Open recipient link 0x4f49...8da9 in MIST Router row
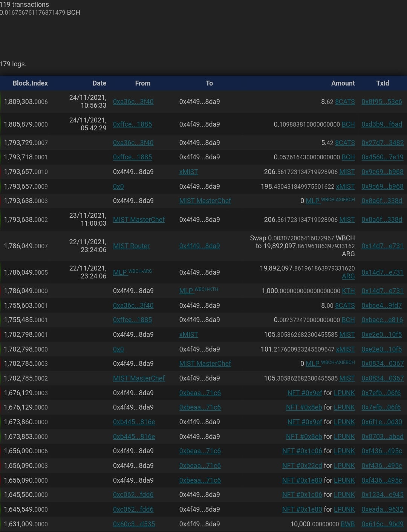Image resolution: width=407 pixels, height=532 pixels. 199,246
